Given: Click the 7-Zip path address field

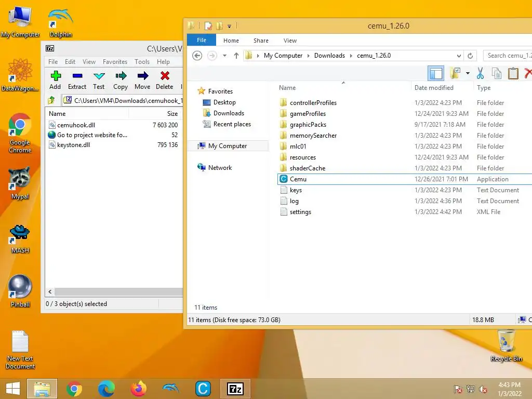Looking at the screenshot, I should (x=123, y=100).
